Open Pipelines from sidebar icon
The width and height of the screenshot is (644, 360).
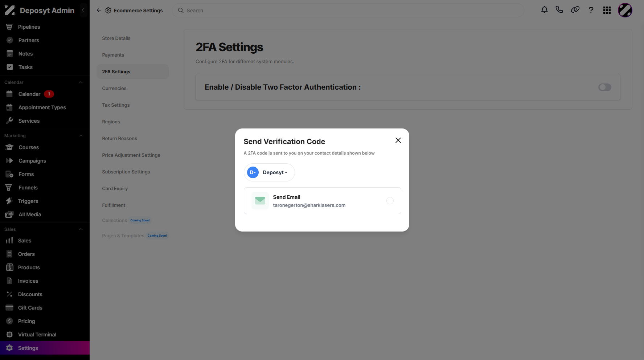coord(9,27)
